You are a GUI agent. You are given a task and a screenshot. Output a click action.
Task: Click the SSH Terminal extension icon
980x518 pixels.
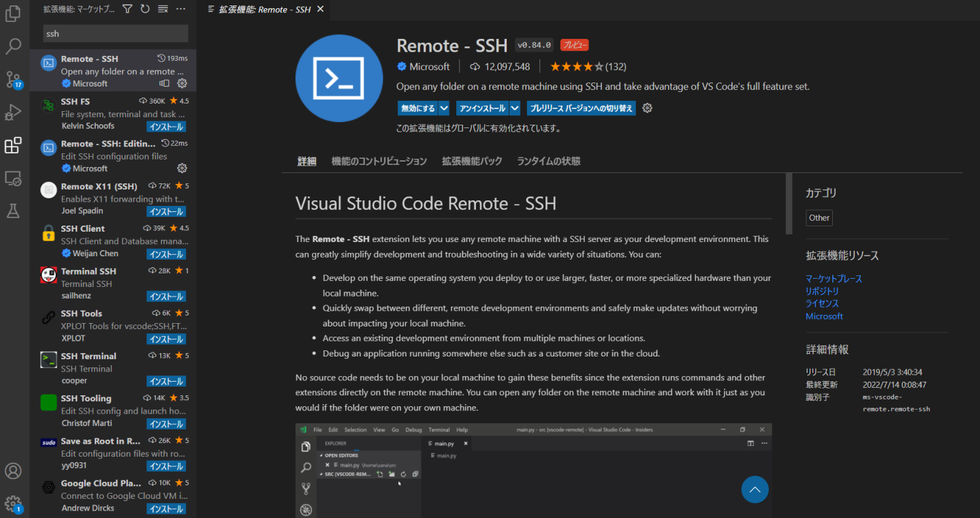point(48,360)
